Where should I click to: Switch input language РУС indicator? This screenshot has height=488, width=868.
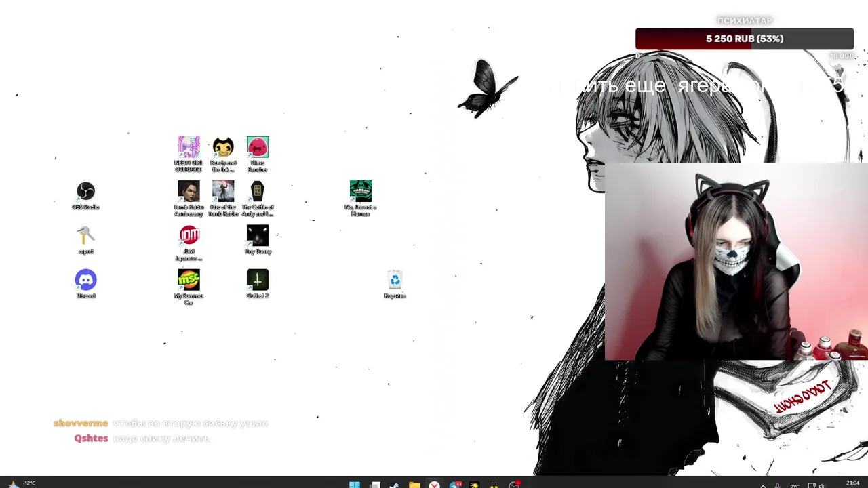[795, 485]
